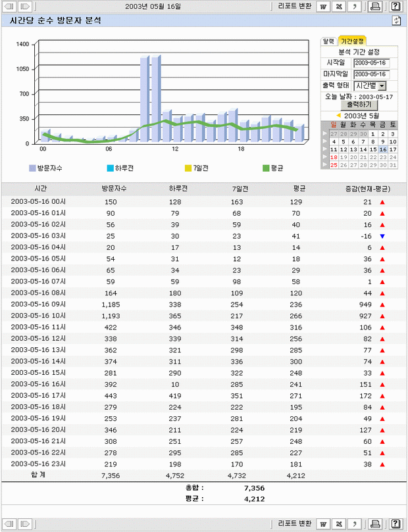Go to next day in top toolbar
This screenshot has height=532, width=408.
point(25,6)
